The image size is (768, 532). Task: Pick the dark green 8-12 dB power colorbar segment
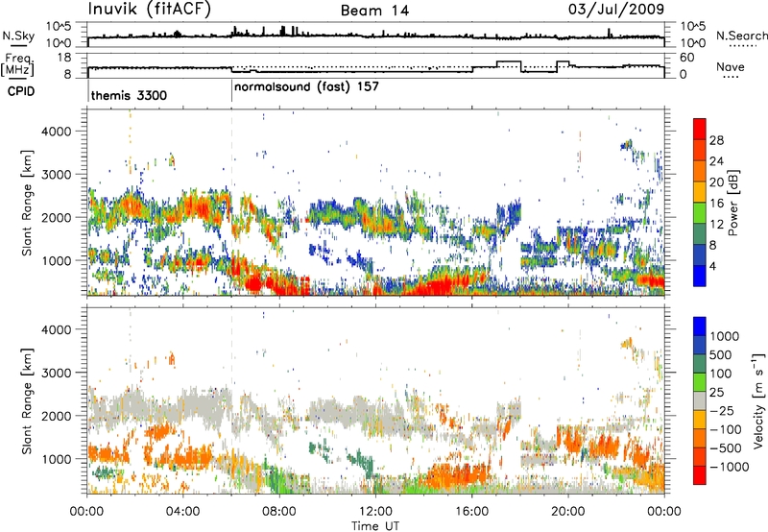click(700, 234)
